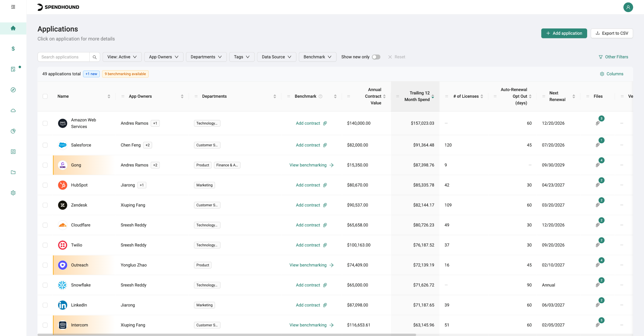Sort by the Name column
The width and height of the screenshot is (644, 336).
point(109,96)
